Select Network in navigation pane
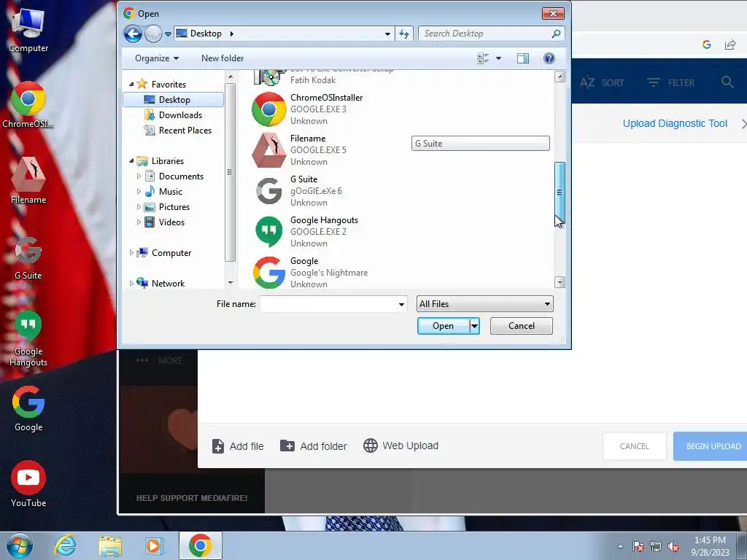 [168, 284]
